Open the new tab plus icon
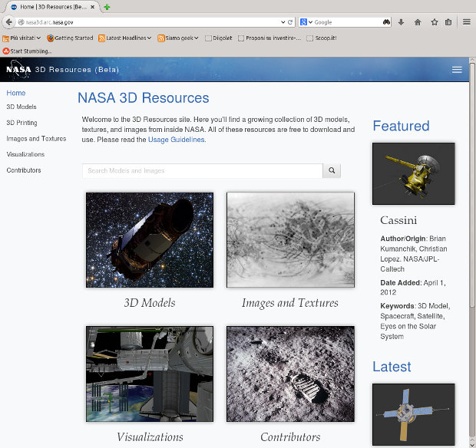The image size is (476, 448). coord(107,7)
